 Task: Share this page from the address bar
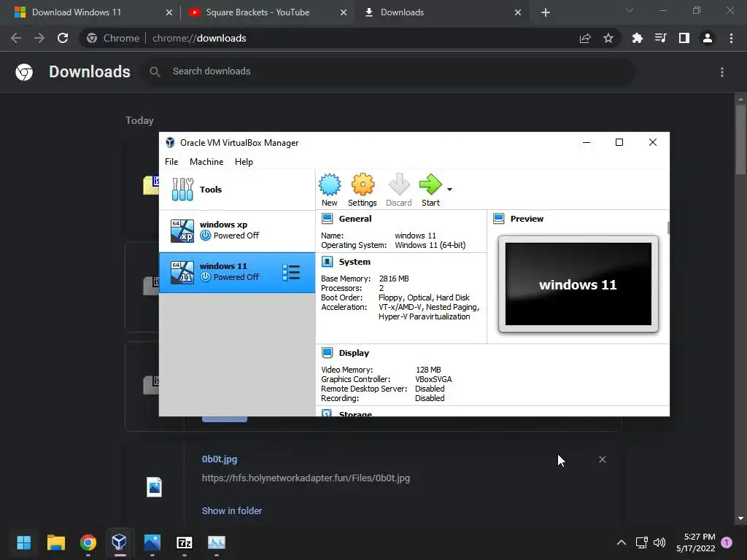[585, 38]
